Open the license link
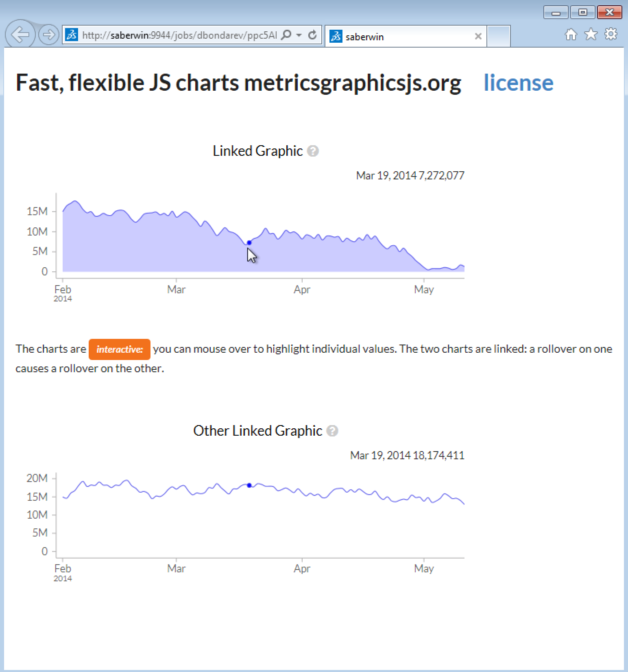This screenshot has width=628, height=672. coord(519,83)
